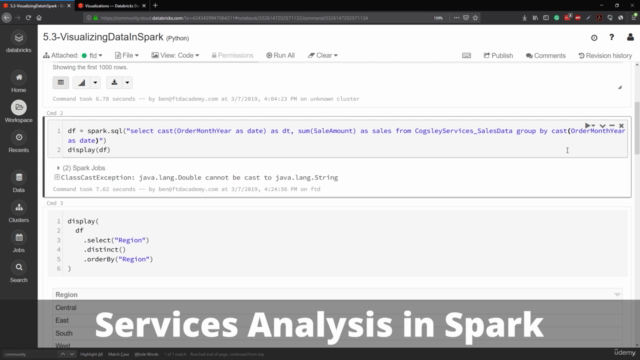Screen dimensions: 640x360
Task: Click the find bar text field
Action: (x=29, y=354)
